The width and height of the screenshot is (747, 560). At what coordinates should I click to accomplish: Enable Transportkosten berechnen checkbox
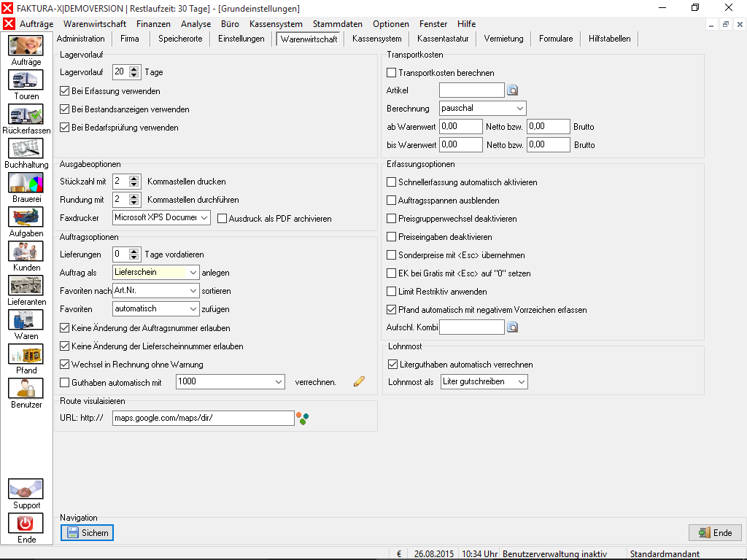[392, 73]
